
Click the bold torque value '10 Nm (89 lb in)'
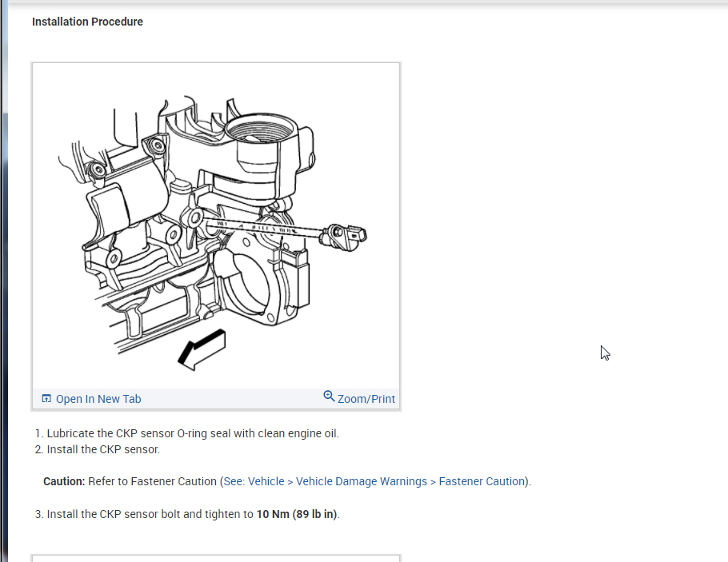(x=297, y=515)
